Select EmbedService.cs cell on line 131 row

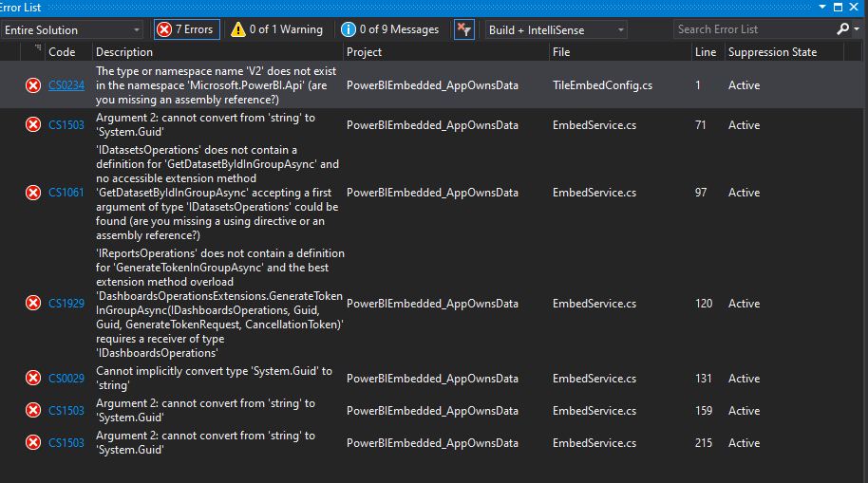coord(594,379)
